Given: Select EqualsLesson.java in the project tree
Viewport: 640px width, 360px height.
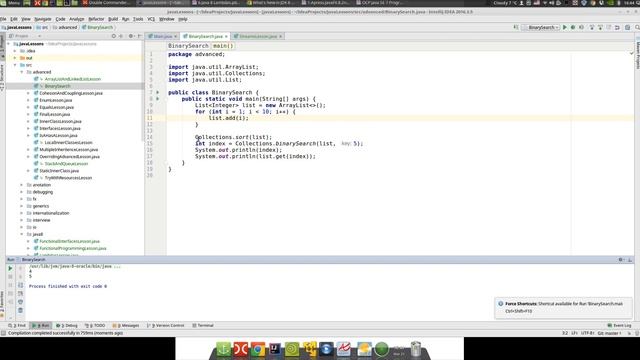Looking at the screenshot, I should pyautogui.click(x=56, y=107).
